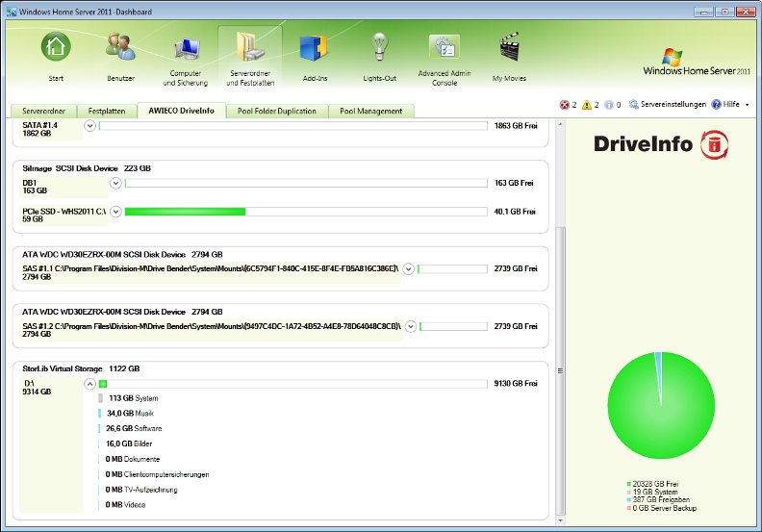This screenshot has width=762, height=532.
Task: Expand PCIe SSD WHS2011 C:\ details
Action: tap(115, 212)
